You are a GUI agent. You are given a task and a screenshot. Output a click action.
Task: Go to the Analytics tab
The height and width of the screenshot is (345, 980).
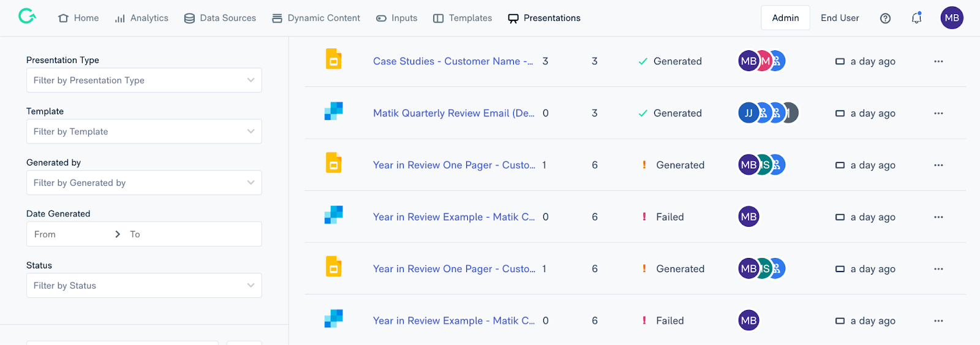click(x=141, y=18)
